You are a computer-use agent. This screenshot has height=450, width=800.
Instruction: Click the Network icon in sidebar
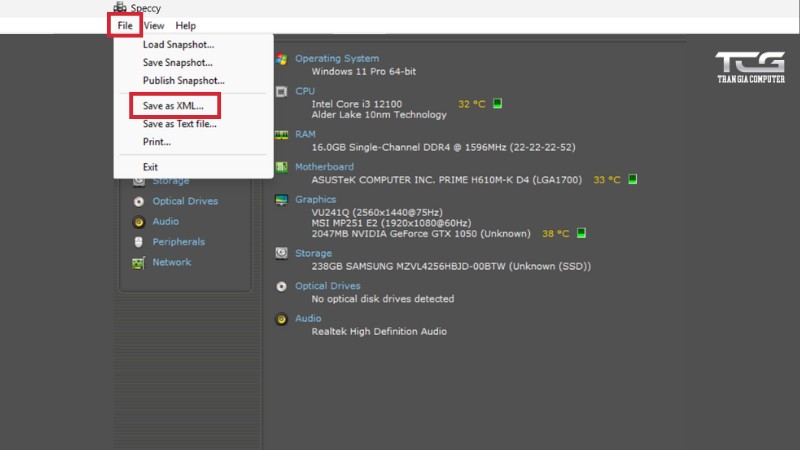tap(138, 263)
